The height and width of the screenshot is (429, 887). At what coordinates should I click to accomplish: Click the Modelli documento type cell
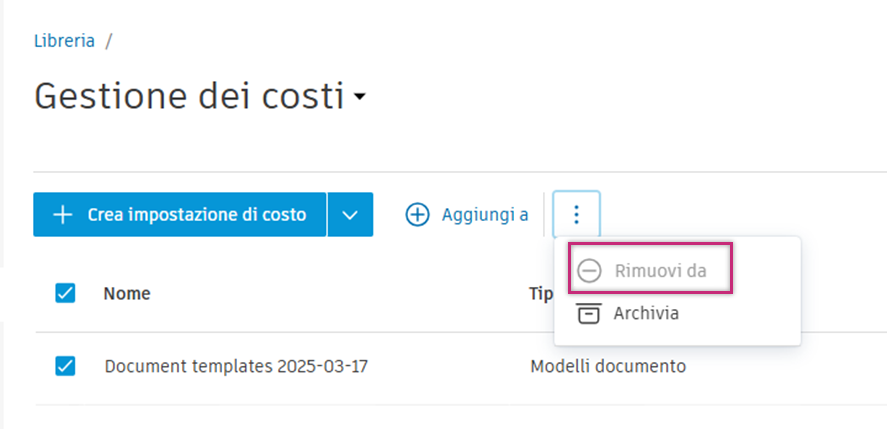tap(608, 366)
